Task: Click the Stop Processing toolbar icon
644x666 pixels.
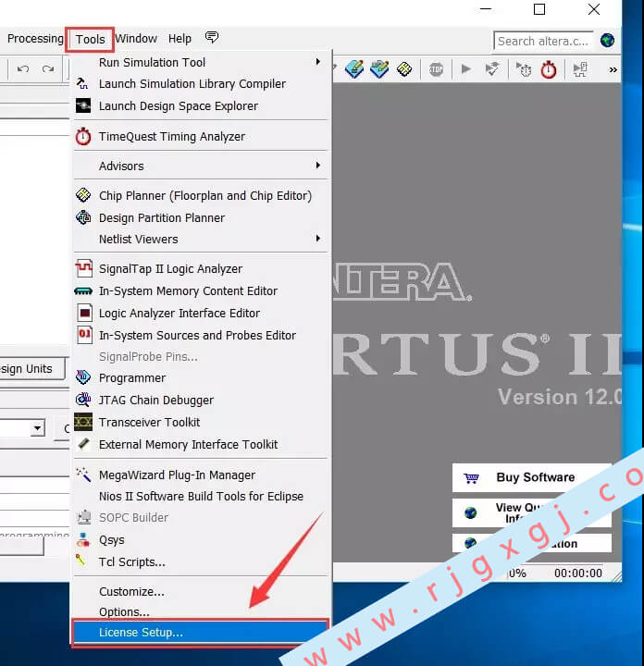Action: point(436,69)
